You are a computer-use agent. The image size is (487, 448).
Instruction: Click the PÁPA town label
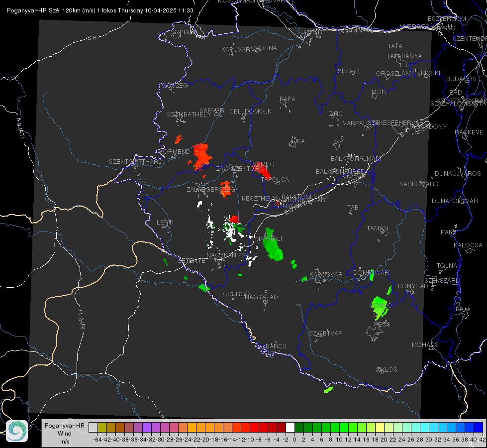tap(288, 99)
